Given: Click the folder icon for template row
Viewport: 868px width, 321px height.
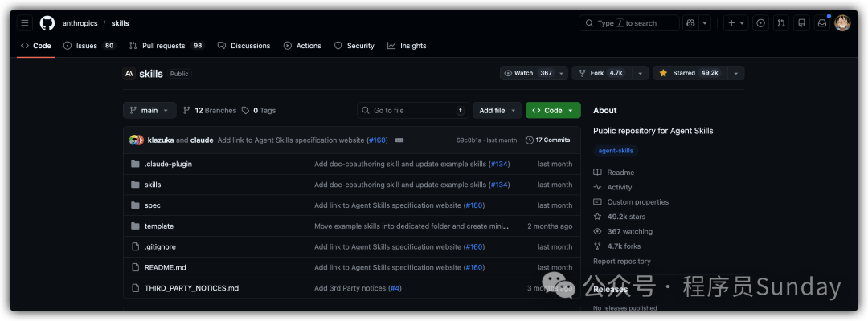Looking at the screenshot, I should [x=135, y=226].
